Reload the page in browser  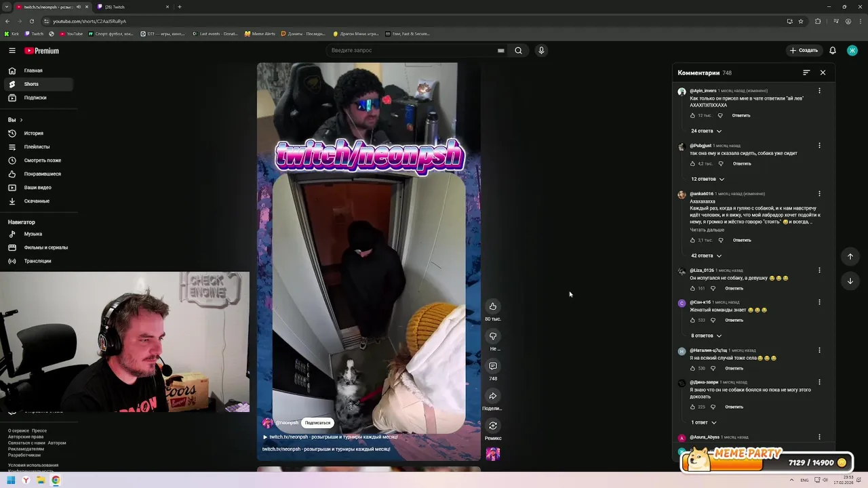pyautogui.click(x=32, y=21)
